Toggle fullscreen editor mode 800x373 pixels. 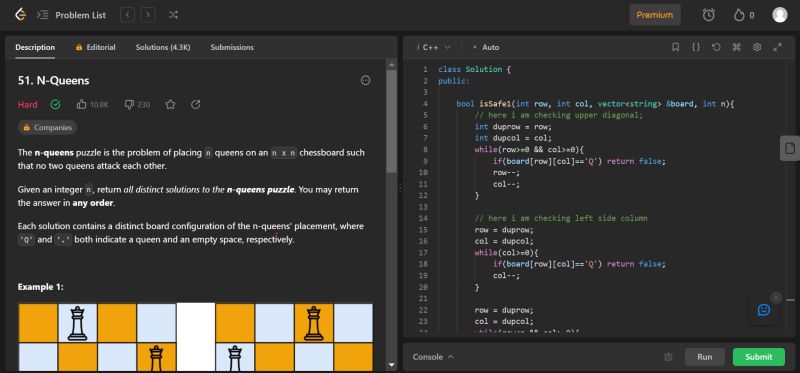pyautogui.click(x=778, y=47)
